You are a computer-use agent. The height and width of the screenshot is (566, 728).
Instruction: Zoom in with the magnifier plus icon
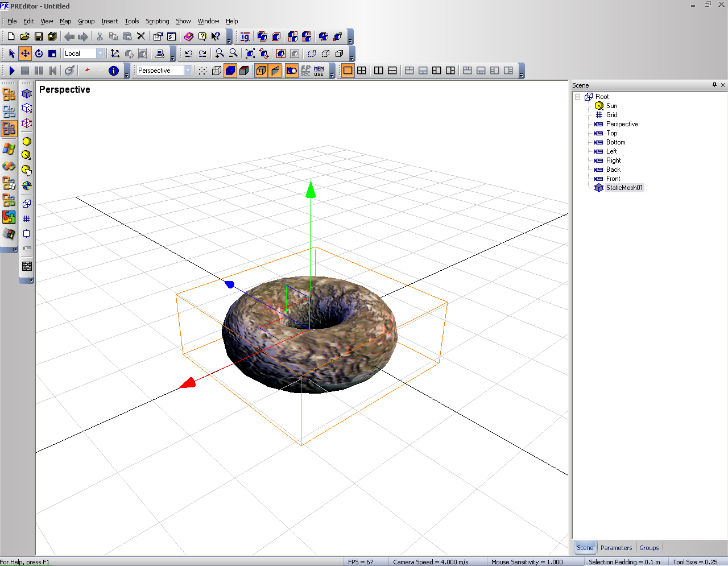(x=220, y=53)
